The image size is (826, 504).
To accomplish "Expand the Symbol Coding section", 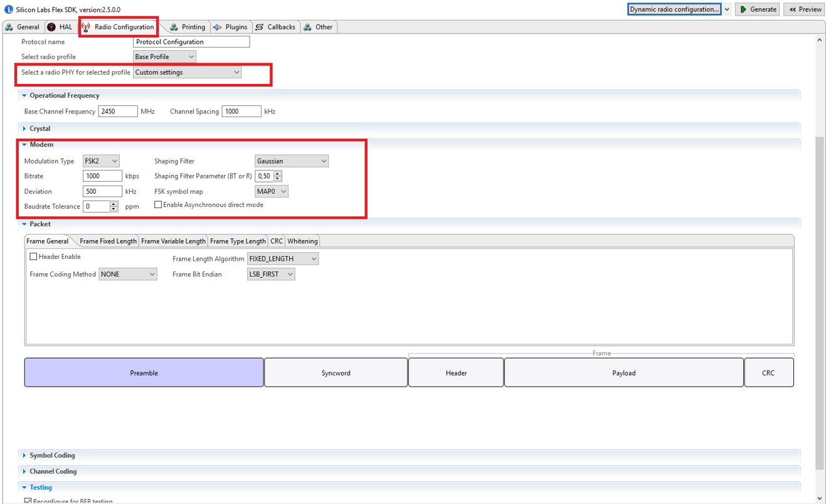I will 52,455.
